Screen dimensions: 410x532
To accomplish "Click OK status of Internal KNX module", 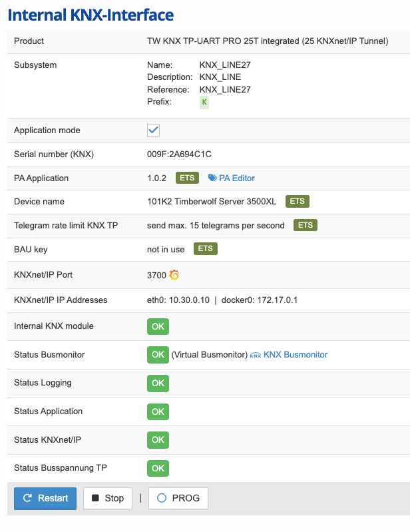I will [158, 326].
